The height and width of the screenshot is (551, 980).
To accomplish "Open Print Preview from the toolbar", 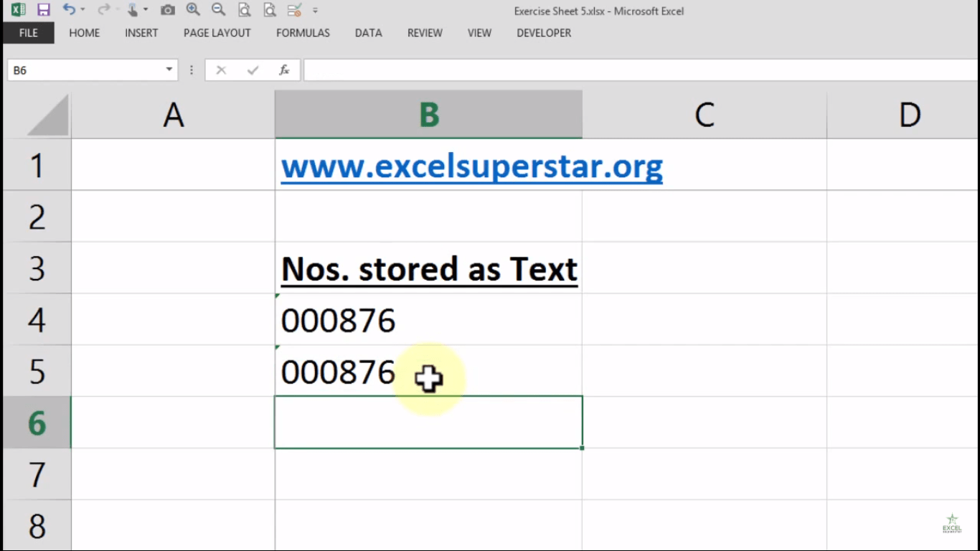I will [x=245, y=10].
